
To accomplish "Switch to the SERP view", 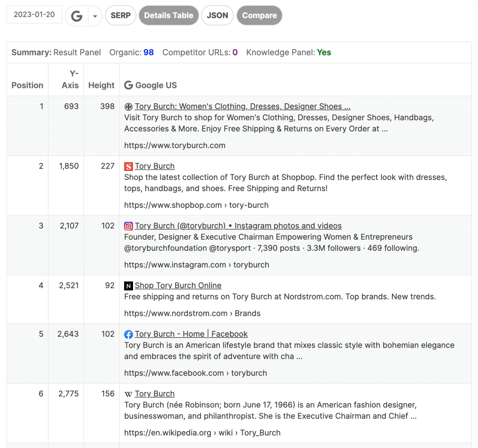I will pyautogui.click(x=120, y=15).
